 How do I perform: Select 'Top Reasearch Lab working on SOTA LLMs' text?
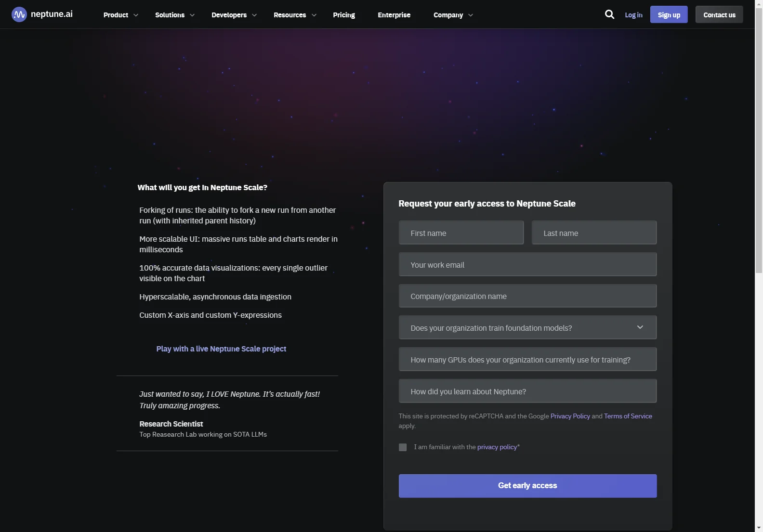203,434
